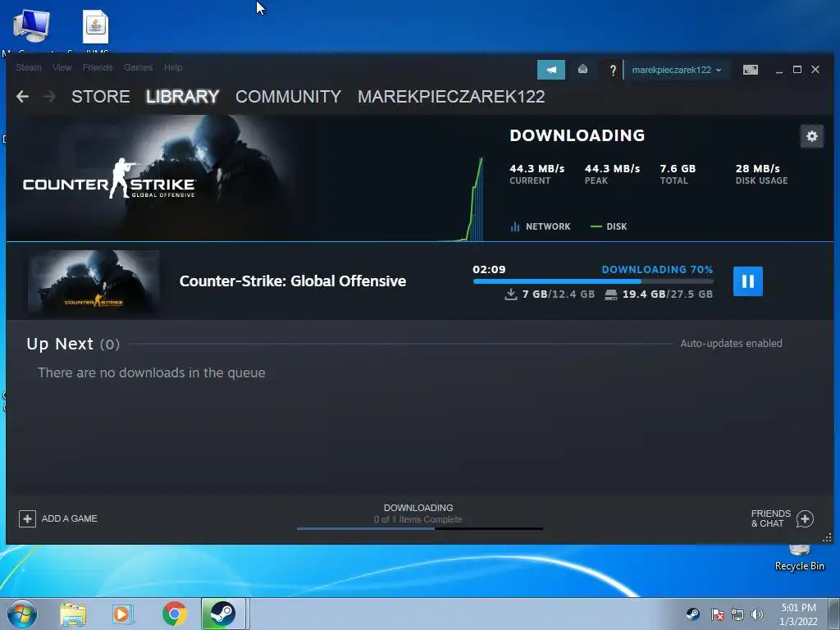Go forward with the right arrow
The width and height of the screenshot is (840, 630).
click(49, 97)
